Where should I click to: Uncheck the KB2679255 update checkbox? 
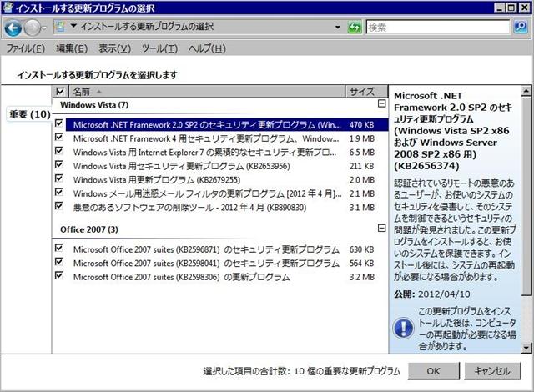(x=59, y=178)
